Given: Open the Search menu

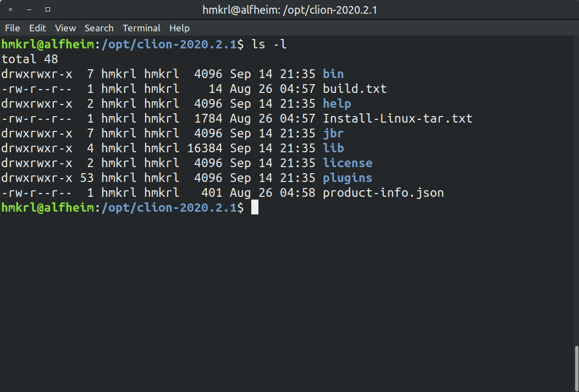Looking at the screenshot, I should [x=99, y=28].
